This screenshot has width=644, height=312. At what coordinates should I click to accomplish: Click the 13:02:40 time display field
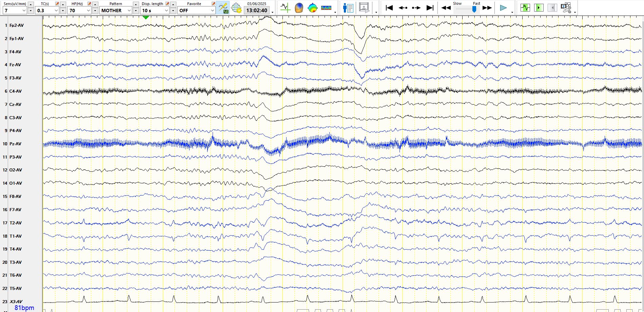coord(257,11)
